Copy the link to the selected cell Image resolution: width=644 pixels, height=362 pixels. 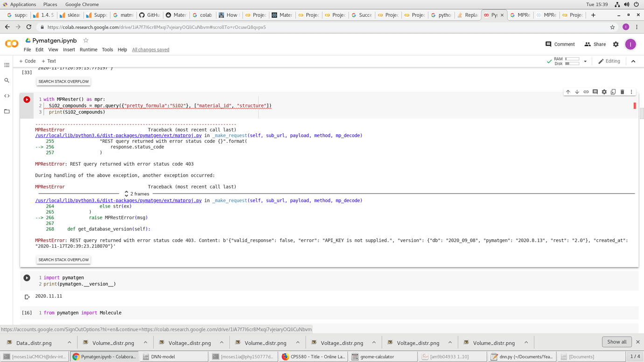[x=586, y=91]
